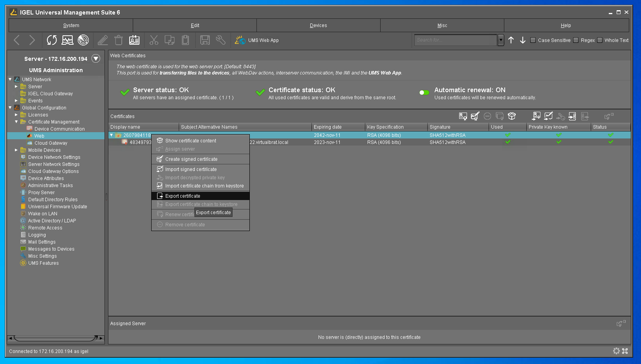This screenshot has height=364, width=641.
Task: Click the trash delete icon in the toolbar
Action: pos(118,40)
